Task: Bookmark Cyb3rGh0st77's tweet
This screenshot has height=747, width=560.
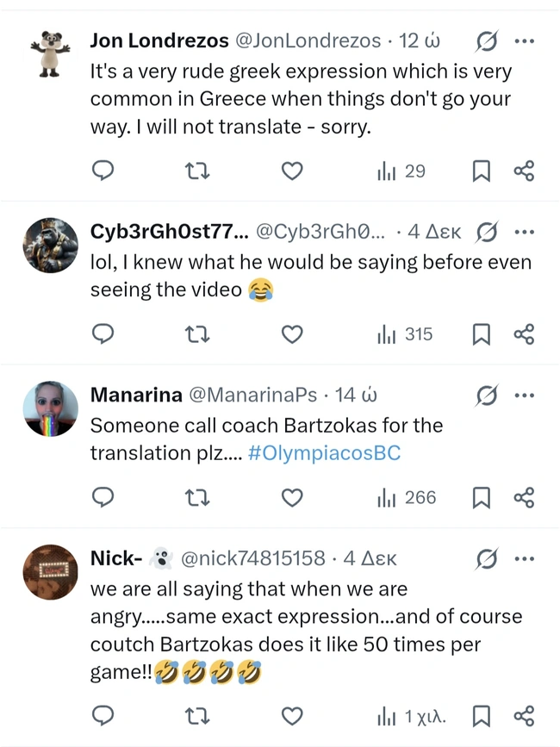Action: tap(482, 334)
